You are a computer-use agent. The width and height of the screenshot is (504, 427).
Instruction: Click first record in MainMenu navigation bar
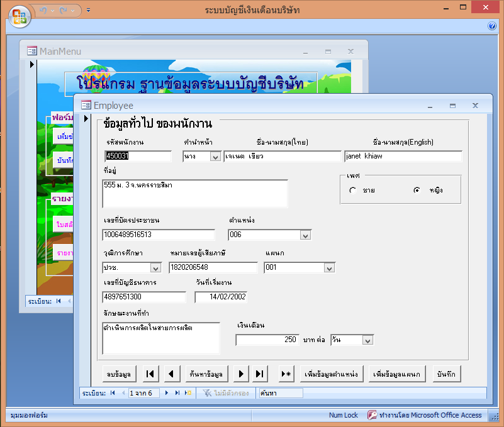point(59,301)
